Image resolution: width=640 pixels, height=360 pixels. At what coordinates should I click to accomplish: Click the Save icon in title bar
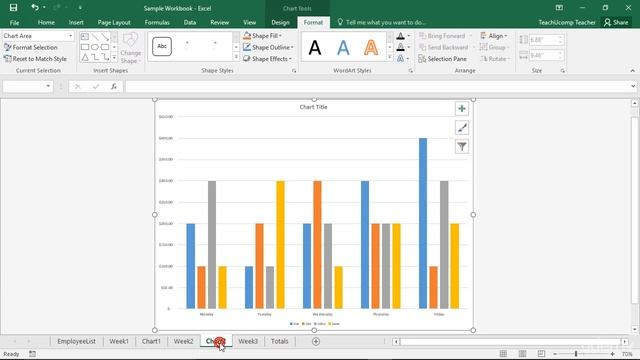13,8
